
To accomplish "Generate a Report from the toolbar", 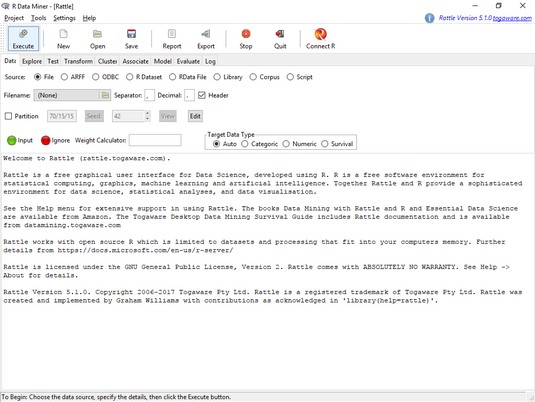I will pyautogui.click(x=172, y=39).
